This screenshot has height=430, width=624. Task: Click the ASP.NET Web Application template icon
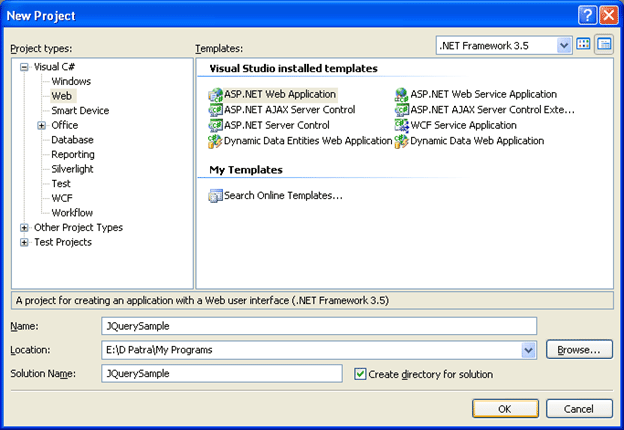(x=215, y=95)
